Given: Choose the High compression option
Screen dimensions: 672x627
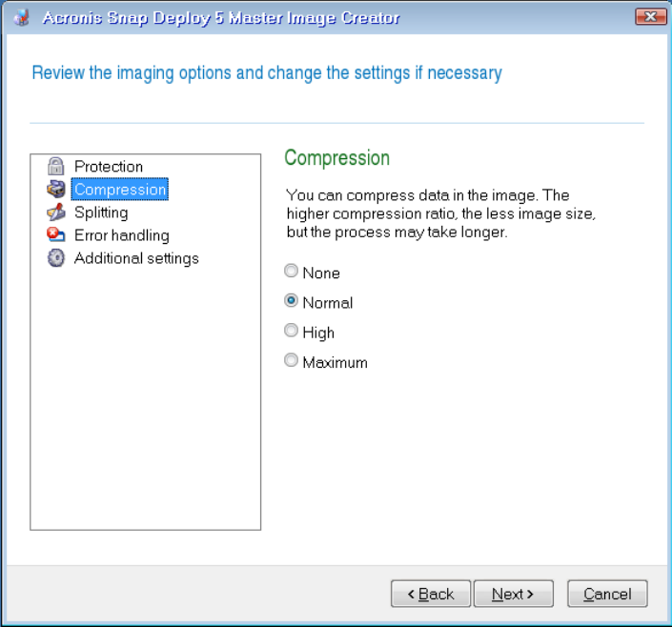Looking at the screenshot, I should click(292, 332).
